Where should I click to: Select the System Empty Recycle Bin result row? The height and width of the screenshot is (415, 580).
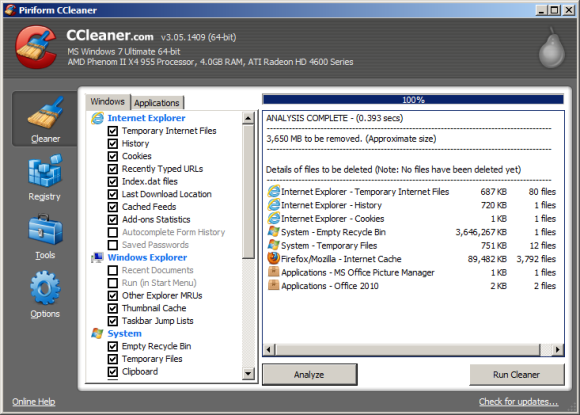tap(411, 232)
